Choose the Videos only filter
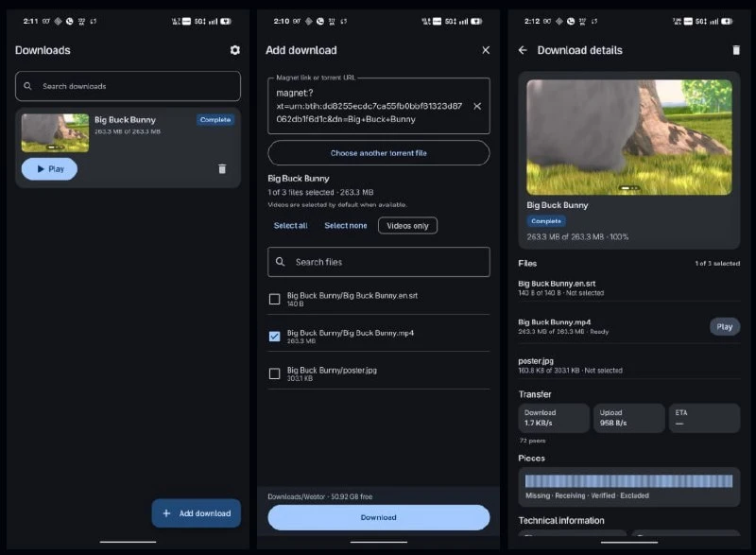Viewport: 756px width, 555px height. 407,226
